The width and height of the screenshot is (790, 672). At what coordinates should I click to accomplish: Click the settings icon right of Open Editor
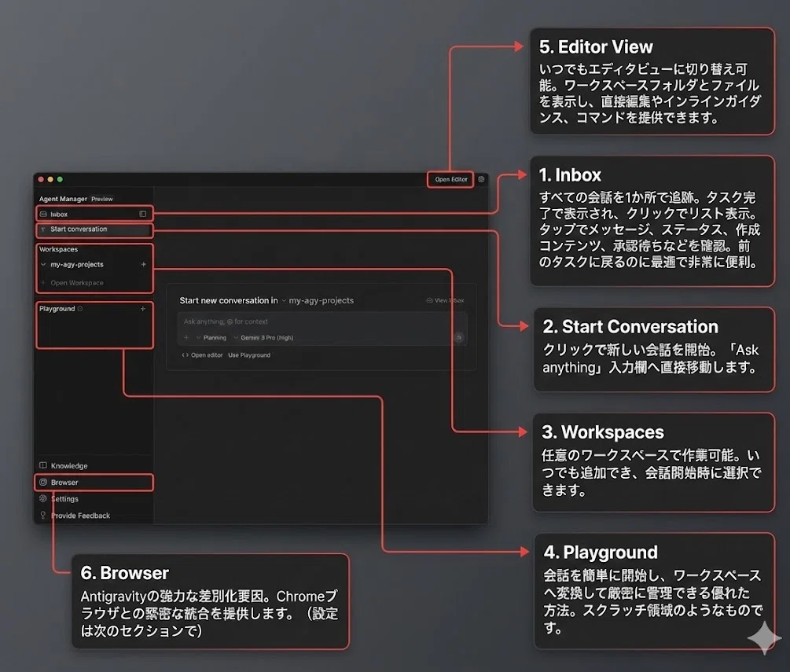click(x=482, y=179)
